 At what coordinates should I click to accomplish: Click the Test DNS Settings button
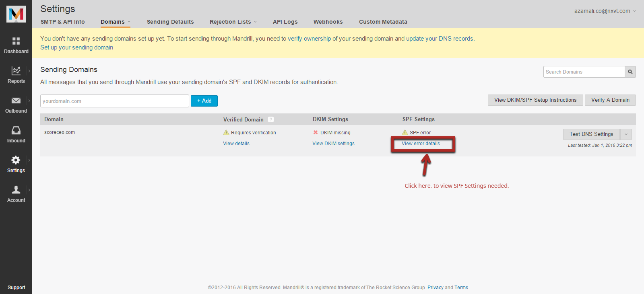592,134
